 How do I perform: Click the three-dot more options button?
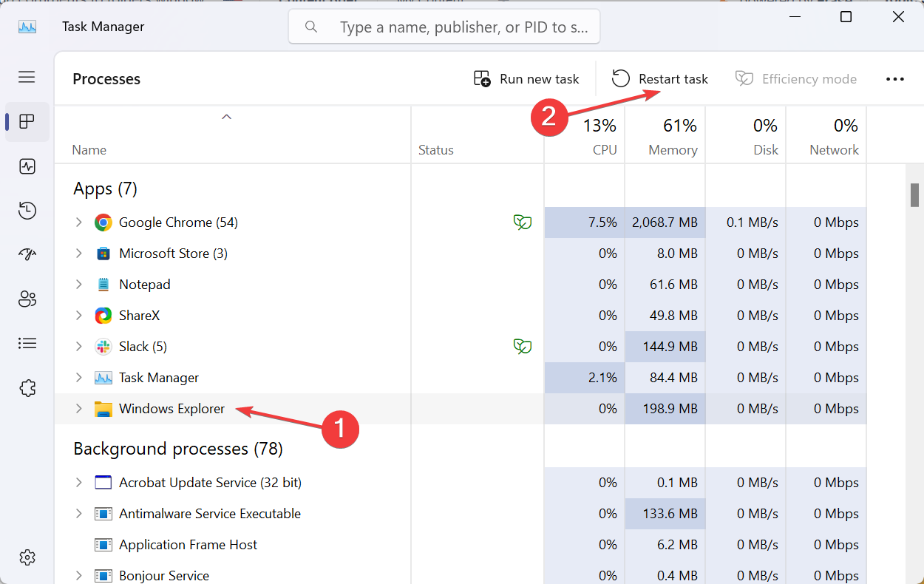coord(894,79)
